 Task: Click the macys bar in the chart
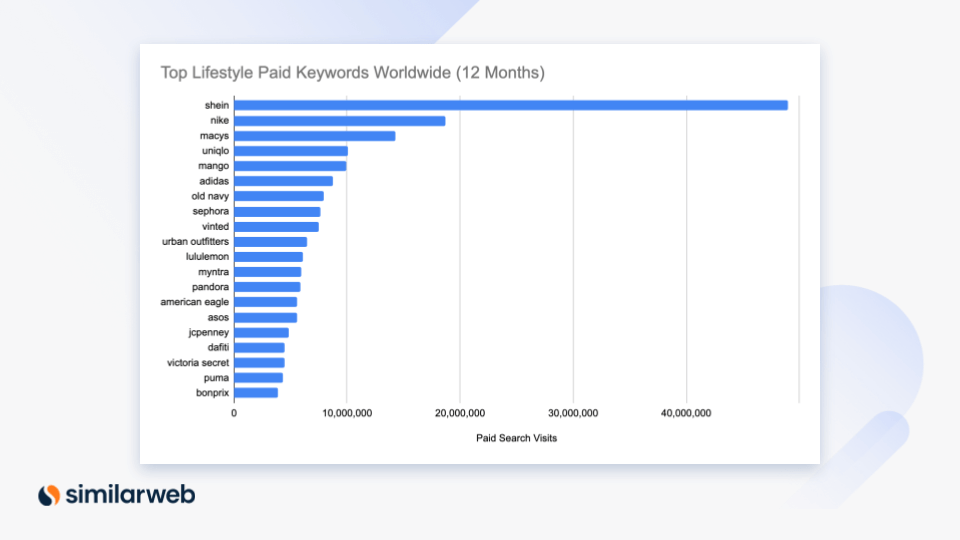(x=315, y=136)
